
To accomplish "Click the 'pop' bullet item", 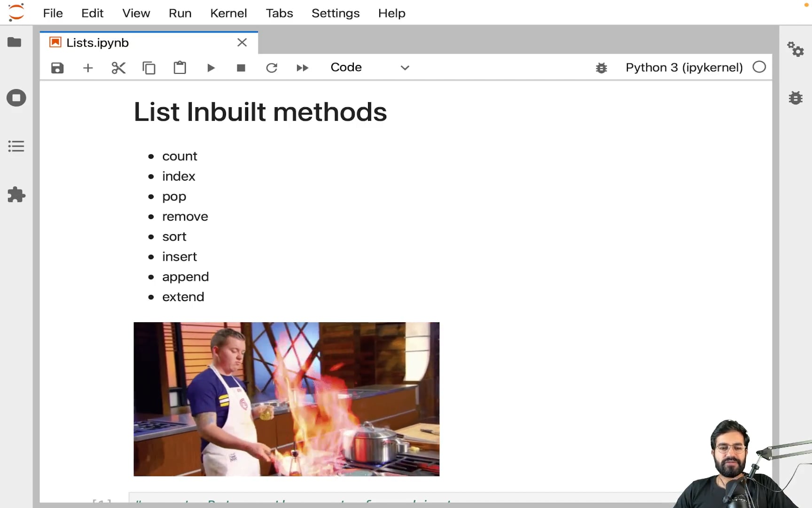I will (174, 197).
